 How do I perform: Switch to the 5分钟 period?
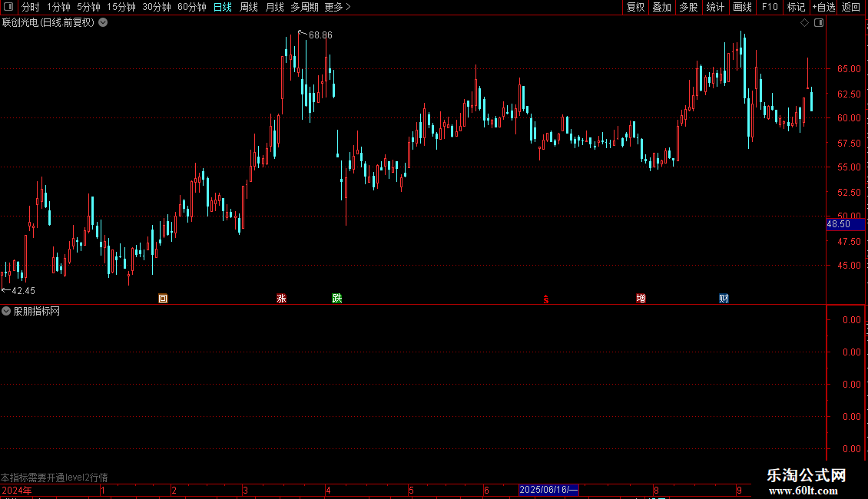click(x=88, y=7)
